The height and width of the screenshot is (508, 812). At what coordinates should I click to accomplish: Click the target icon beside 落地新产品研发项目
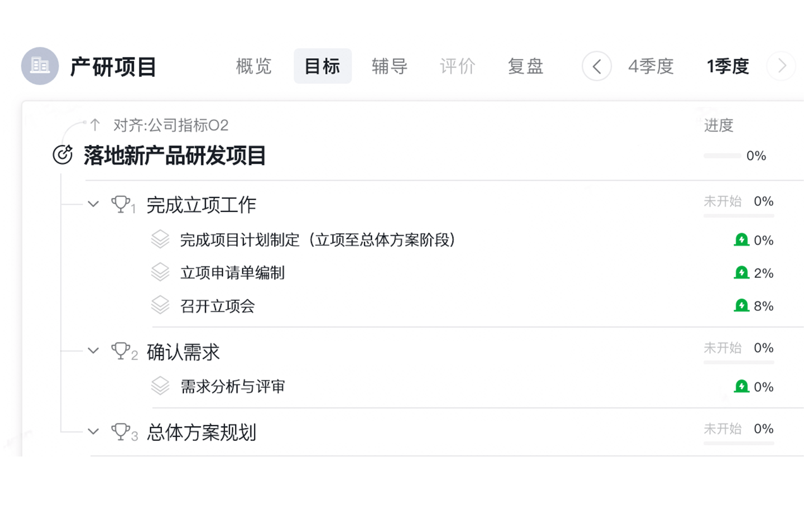click(63, 155)
